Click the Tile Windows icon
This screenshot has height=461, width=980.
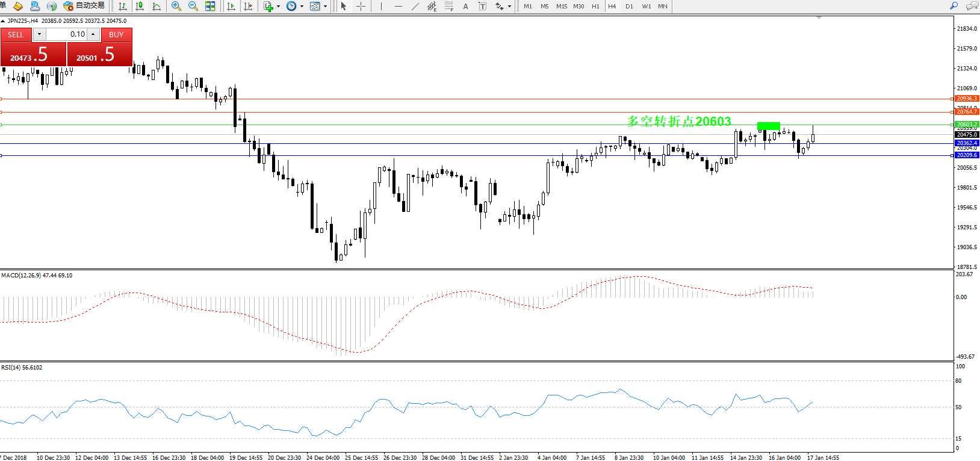[x=210, y=6]
